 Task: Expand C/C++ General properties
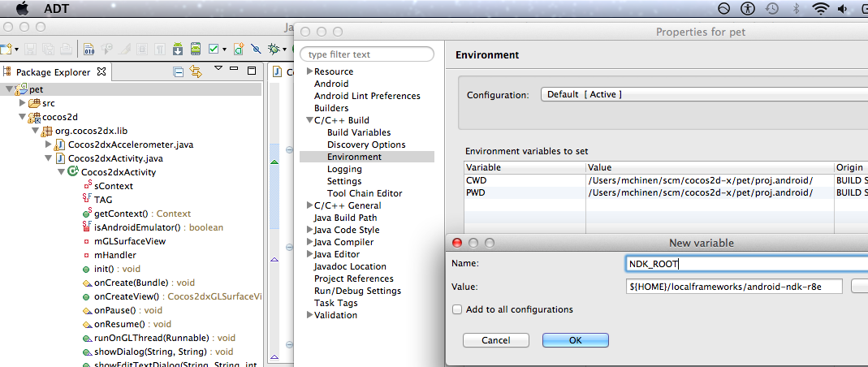click(x=310, y=205)
